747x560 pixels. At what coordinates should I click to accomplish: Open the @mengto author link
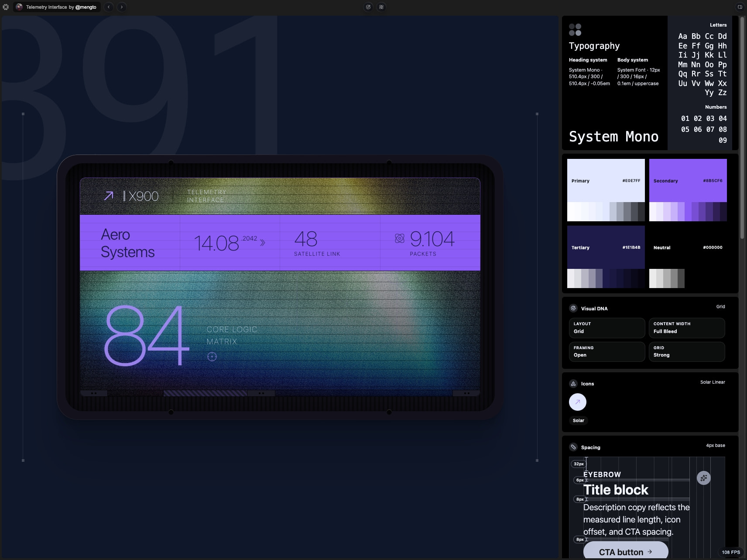[86, 7]
